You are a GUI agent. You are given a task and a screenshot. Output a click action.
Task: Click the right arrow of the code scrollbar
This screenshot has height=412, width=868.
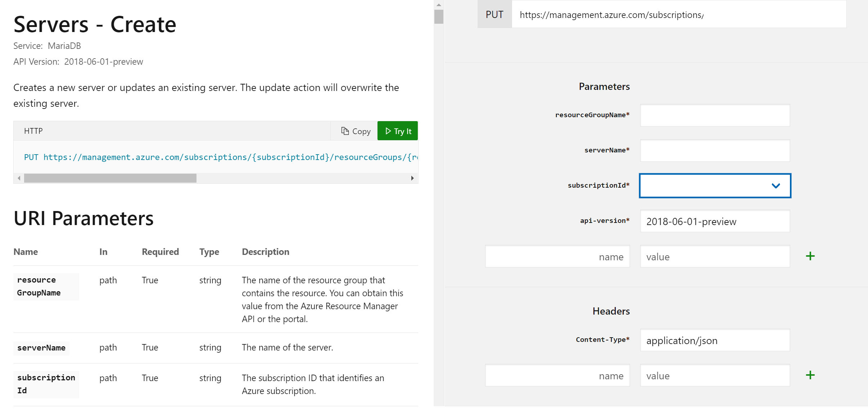[413, 178]
